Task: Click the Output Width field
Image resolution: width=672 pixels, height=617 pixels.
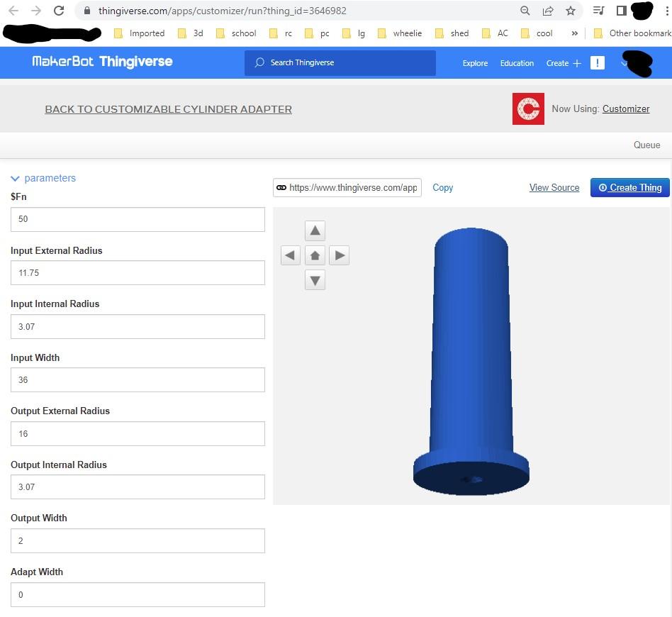Action: pos(138,540)
